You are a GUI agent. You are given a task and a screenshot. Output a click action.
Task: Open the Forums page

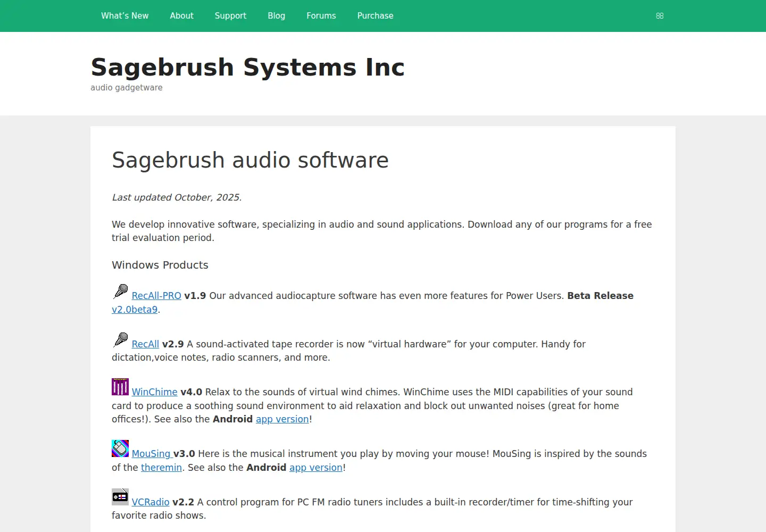point(321,16)
